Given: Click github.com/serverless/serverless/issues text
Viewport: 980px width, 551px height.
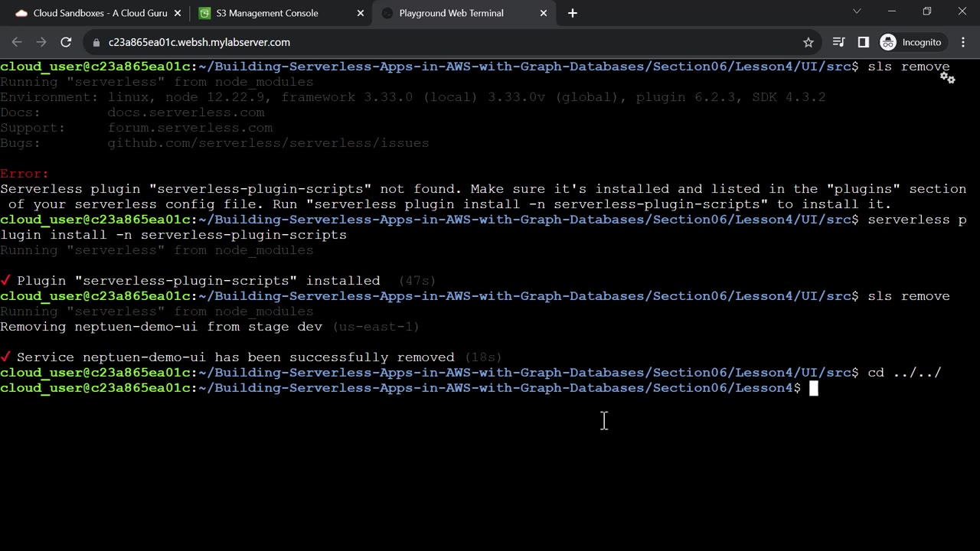Looking at the screenshot, I should click(268, 143).
